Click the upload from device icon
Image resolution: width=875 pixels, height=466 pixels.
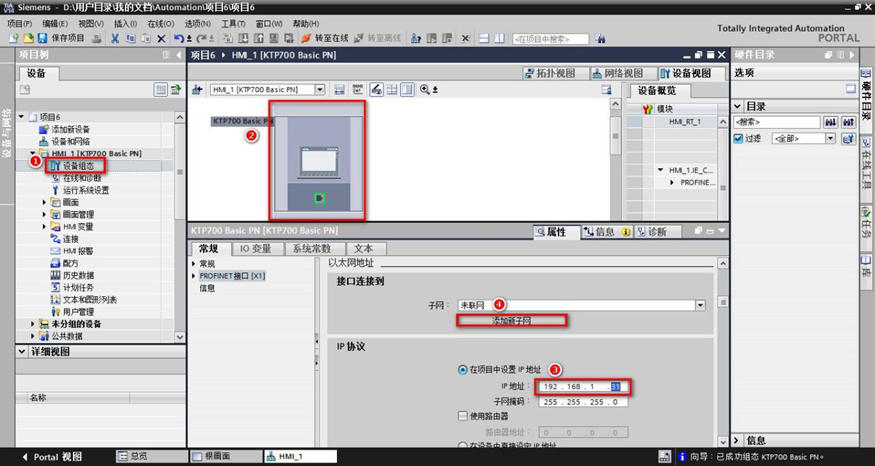coord(258,39)
